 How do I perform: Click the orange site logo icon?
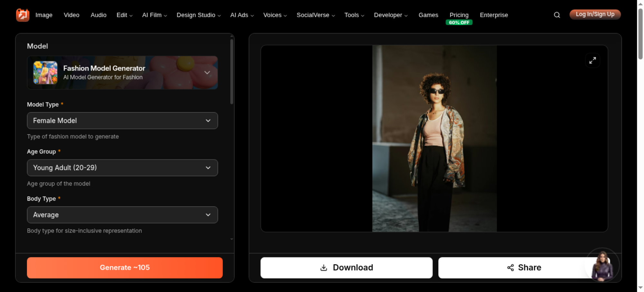click(23, 15)
